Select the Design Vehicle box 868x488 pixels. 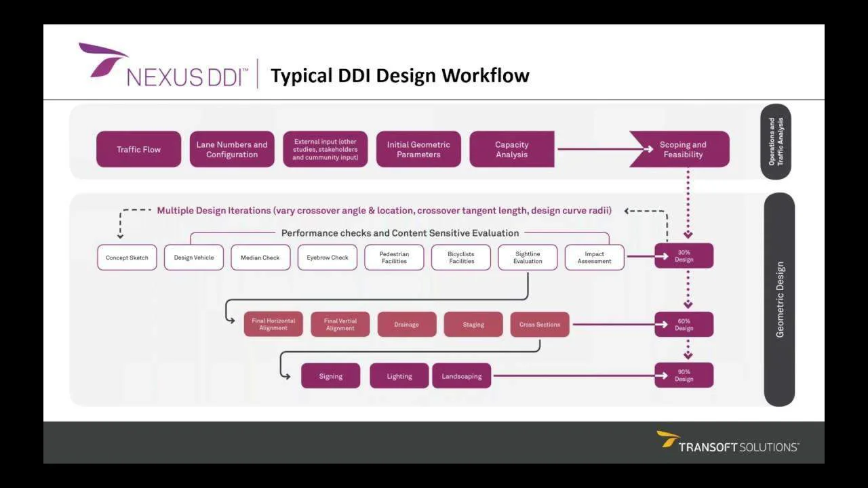click(194, 258)
